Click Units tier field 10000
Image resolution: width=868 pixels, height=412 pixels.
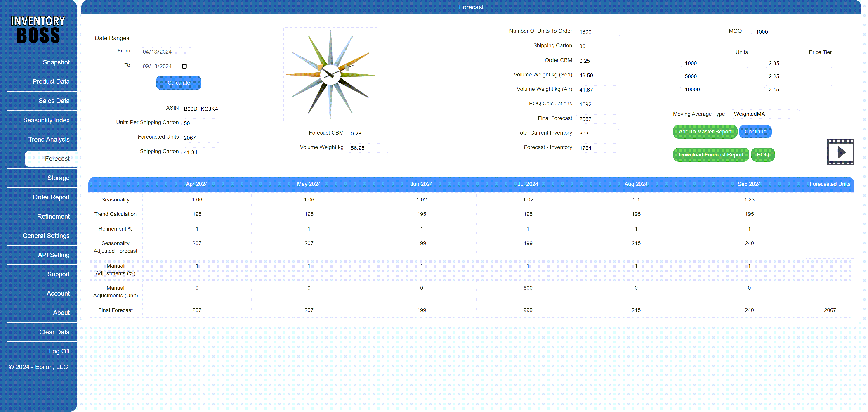[x=715, y=90]
